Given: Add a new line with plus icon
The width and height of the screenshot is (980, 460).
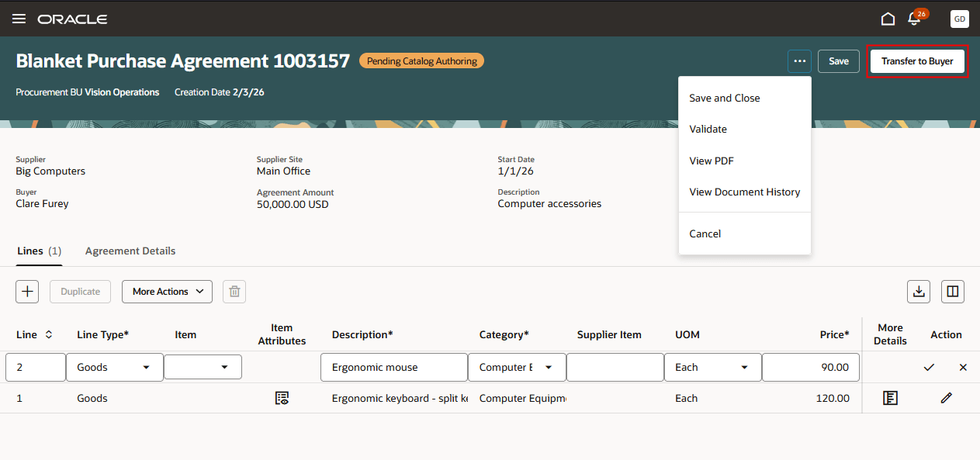Looking at the screenshot, I should [x=28, y=292].
